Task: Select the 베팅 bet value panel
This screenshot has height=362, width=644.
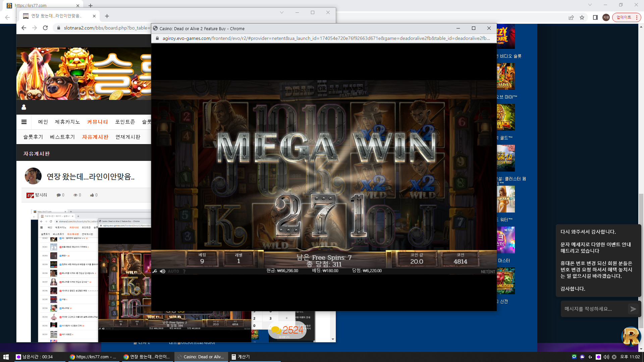Action: coord(202,259)
